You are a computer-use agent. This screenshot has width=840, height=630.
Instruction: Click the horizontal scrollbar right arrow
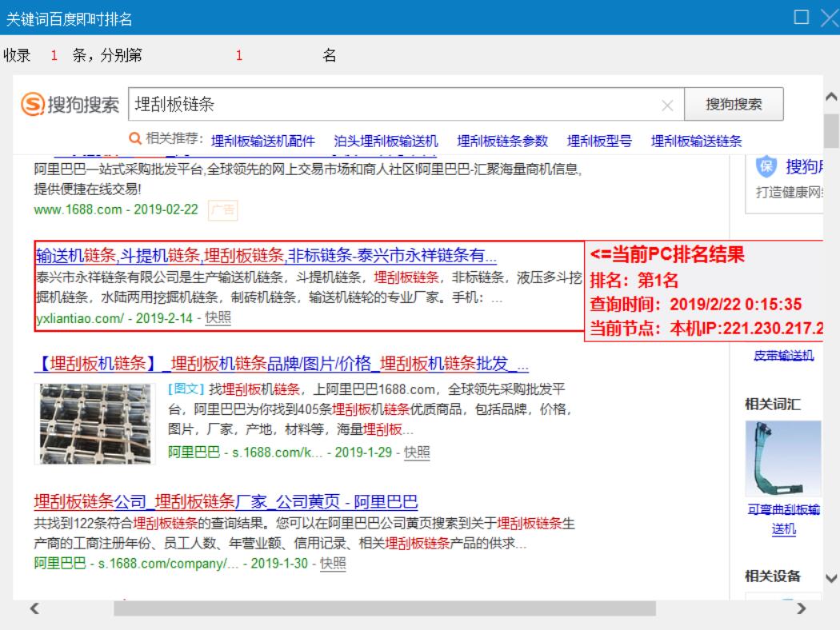[x=801, y=608]
